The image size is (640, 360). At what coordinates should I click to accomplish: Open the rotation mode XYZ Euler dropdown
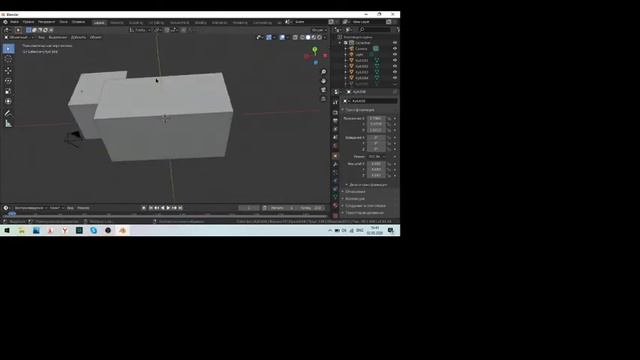point(376,156)
